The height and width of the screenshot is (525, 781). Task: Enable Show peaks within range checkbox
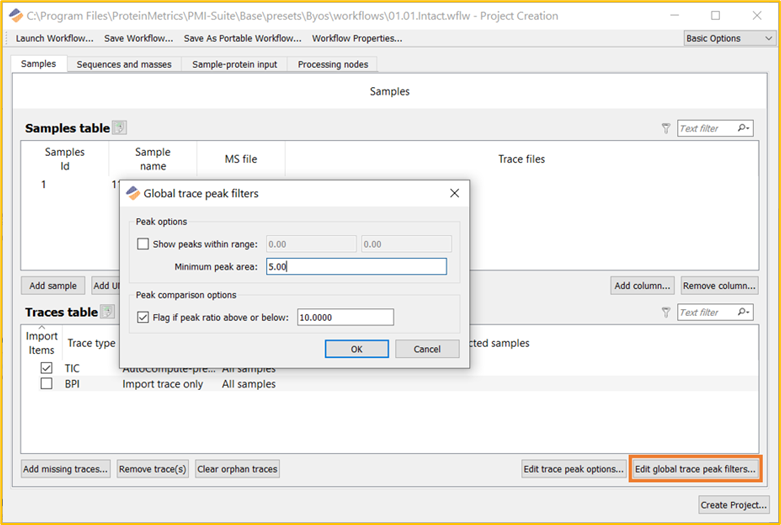[143, 244]
